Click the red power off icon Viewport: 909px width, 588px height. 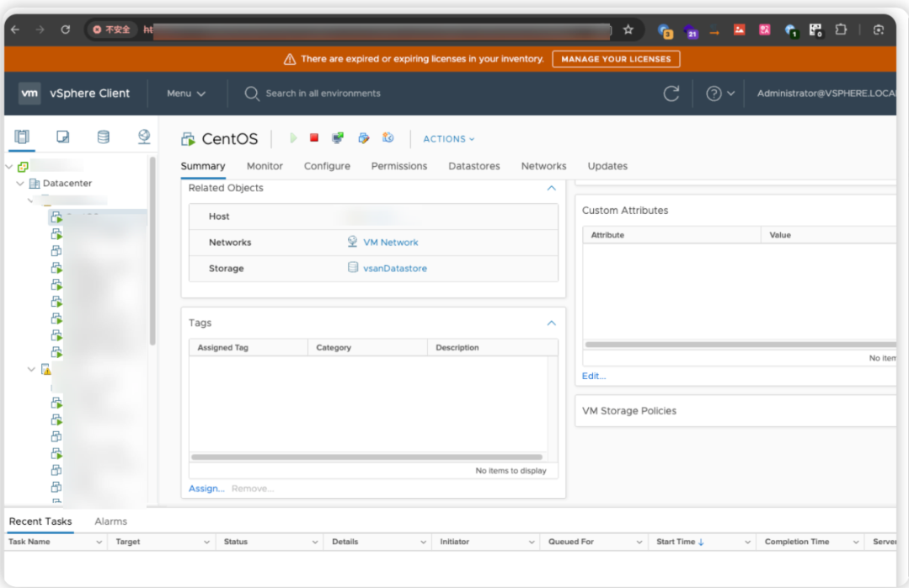[314, 138]
